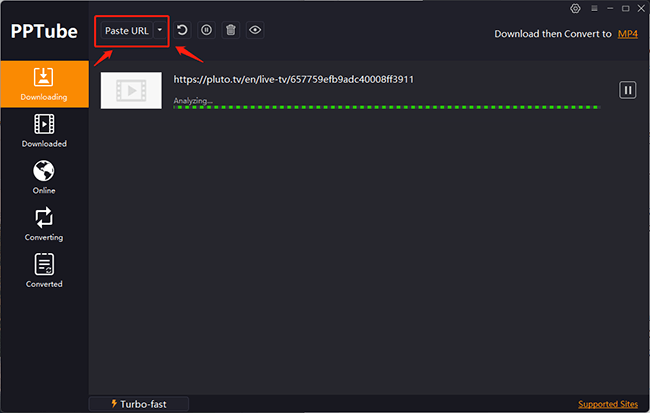Open the Online browser section

44,177
